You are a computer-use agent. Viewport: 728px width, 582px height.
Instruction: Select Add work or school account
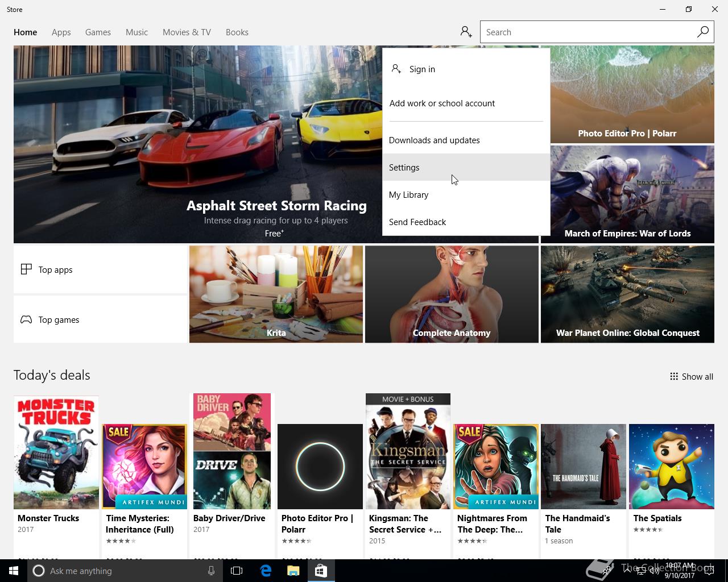pos(466,103)
